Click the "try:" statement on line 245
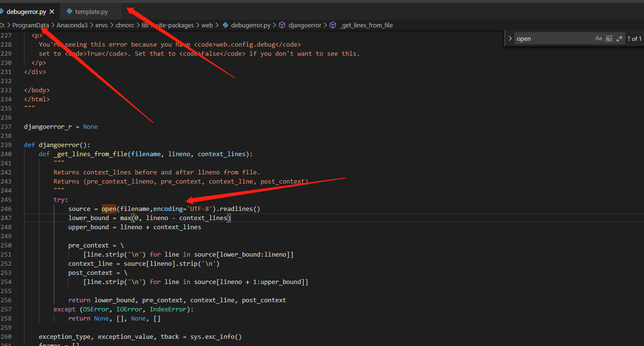The height and width of the screenshot is (346, 644). pyautogui.click(x=61, y=199)
